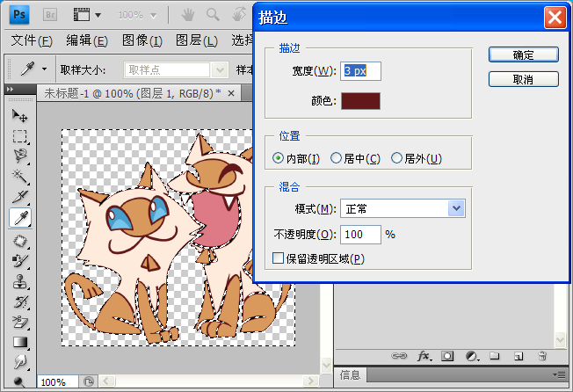573x392 pixels.
Task: Switch to 未标题-1 document tab
Action: 133,93
